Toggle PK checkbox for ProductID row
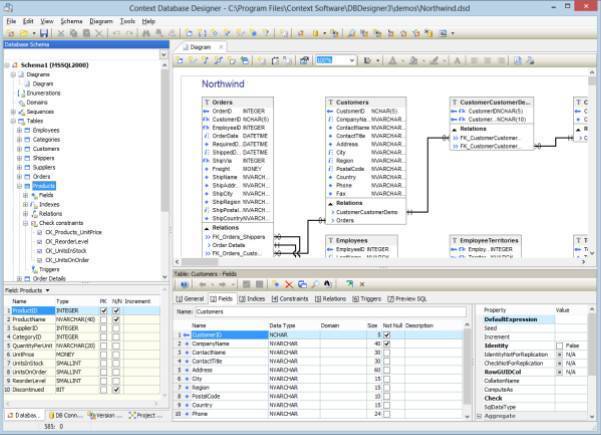This screenshot has width=601, height=435. (103, 310)
